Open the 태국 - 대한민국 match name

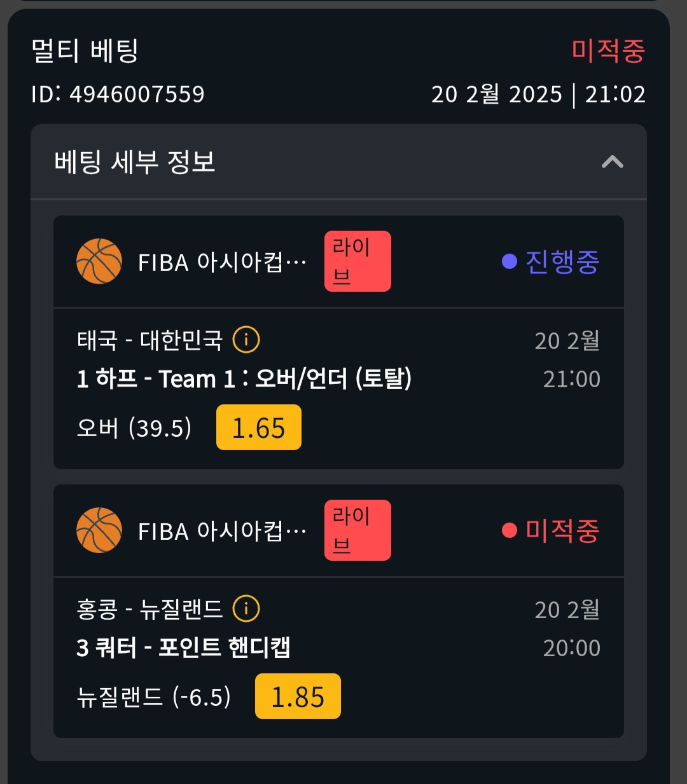click(149, 340)
